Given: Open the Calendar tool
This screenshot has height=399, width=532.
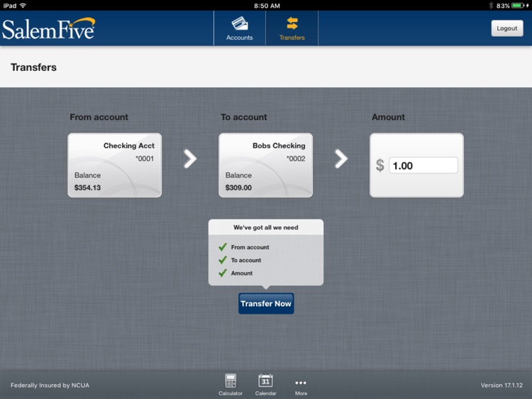Looking at the screenshot, I should 266,385.
